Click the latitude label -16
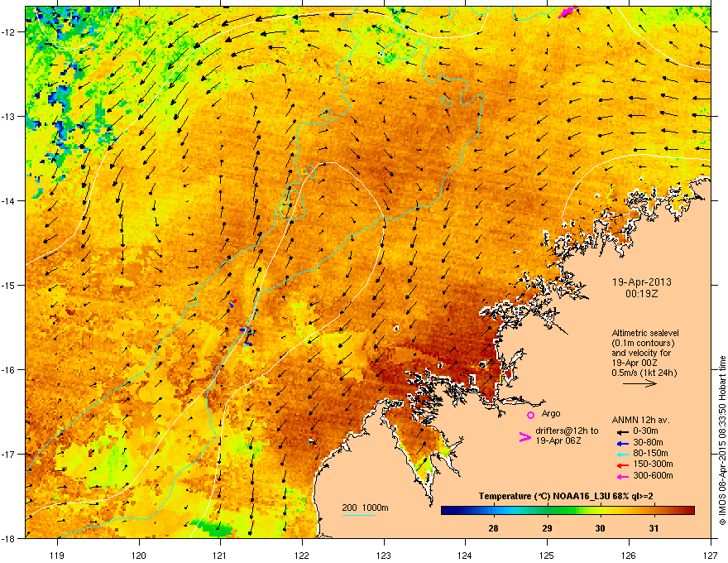The width and height of the screenshot is (728, 563). [9, 370]
